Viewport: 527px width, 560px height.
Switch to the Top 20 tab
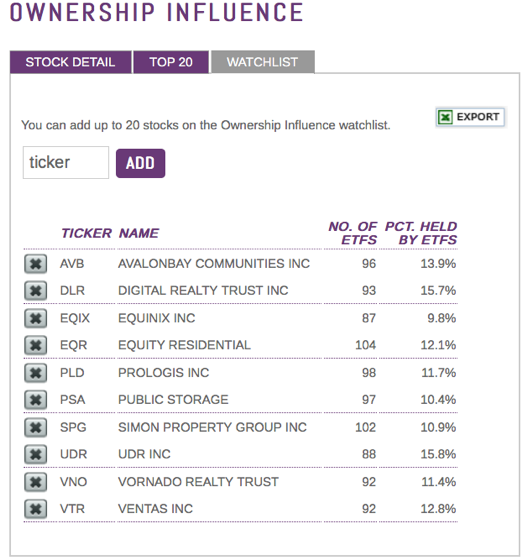click(x=171, y=62)
